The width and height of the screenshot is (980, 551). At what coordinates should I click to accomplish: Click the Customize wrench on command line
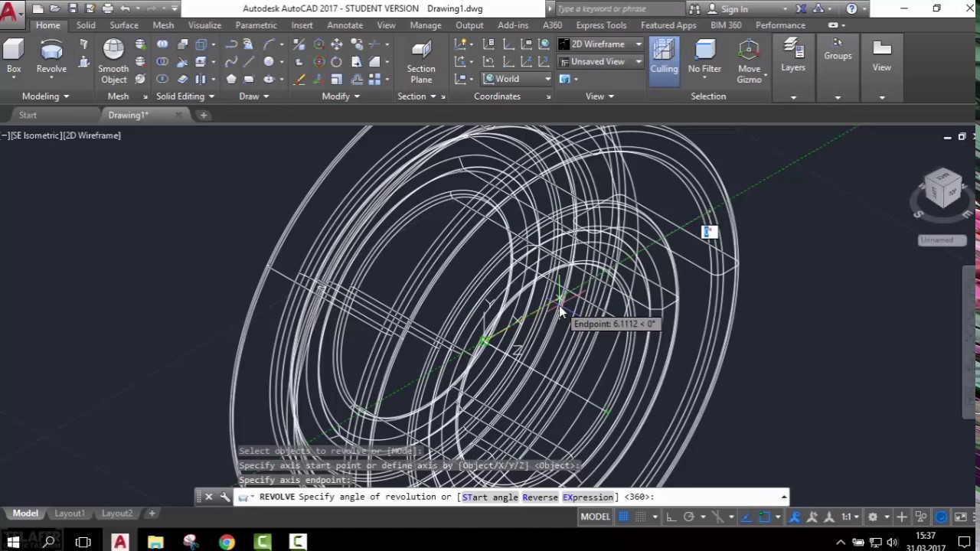click(x=224, y=497)
